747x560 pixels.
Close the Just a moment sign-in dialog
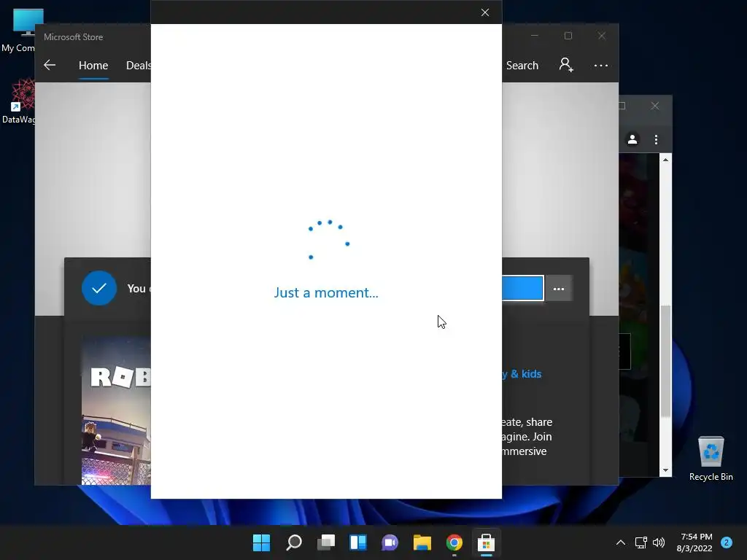485,12
